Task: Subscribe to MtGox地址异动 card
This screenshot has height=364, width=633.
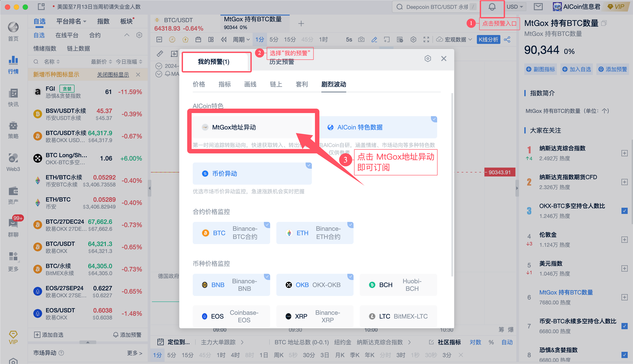Action: pos(252,127)
